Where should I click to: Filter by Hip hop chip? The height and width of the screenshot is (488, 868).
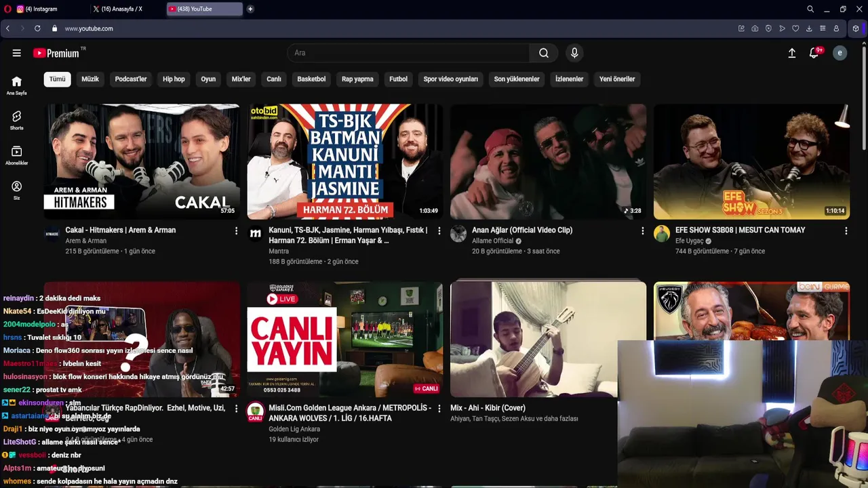coord(174,79)
